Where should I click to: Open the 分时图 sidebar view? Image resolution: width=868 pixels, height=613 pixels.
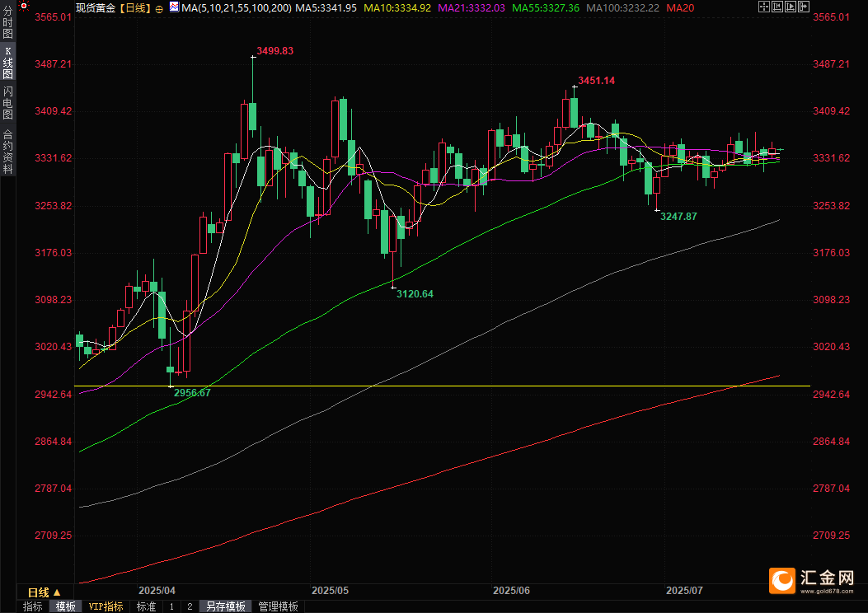pyautogui.click(x=7, y=23)
